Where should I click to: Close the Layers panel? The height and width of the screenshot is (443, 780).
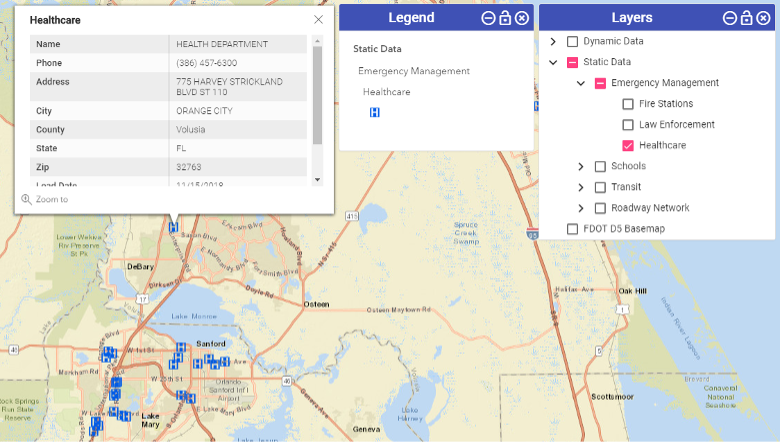point(762,18)
